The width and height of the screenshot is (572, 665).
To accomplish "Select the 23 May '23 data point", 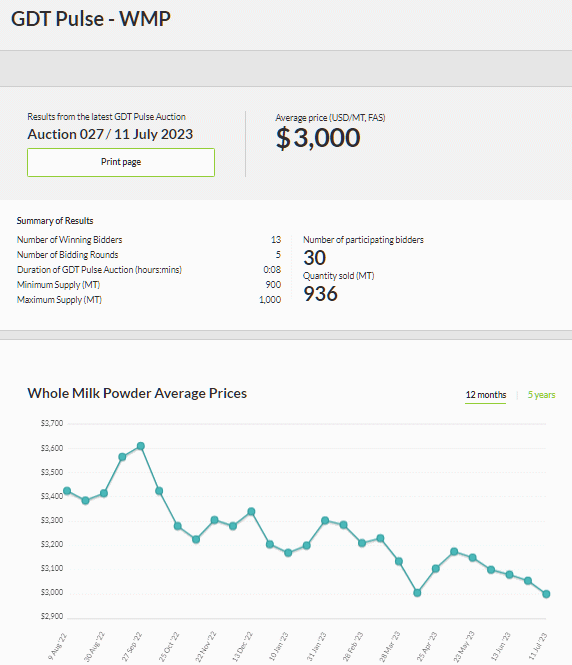I will [x=472, y=558].
